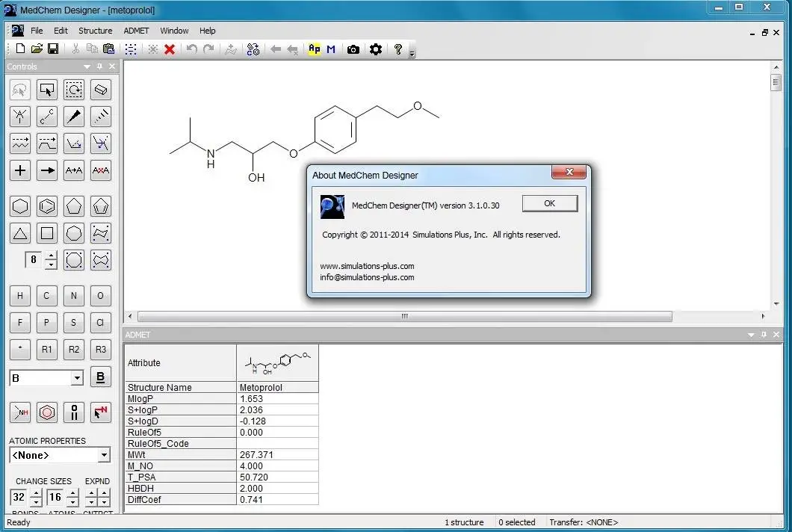Screen dimensions: 792x532
Task: Click the canvas vertical scrollbar thumb
Action: 776,82
